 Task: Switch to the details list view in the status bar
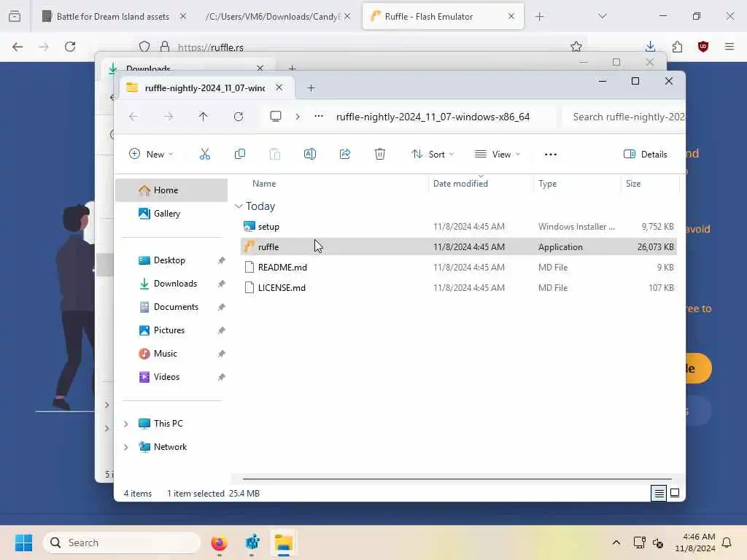[x=659, y=493]
